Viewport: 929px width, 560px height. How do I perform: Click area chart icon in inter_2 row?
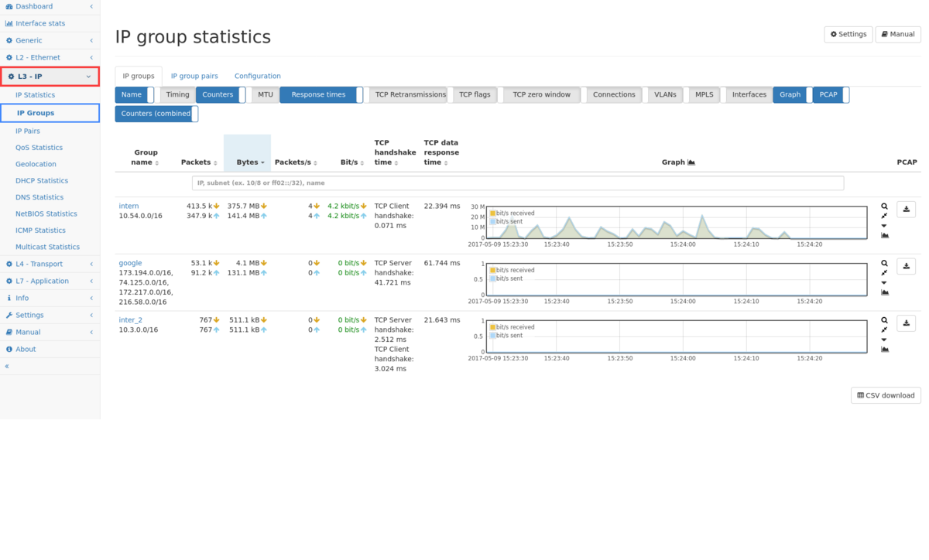pyautogui.click(x=884, y=350)
